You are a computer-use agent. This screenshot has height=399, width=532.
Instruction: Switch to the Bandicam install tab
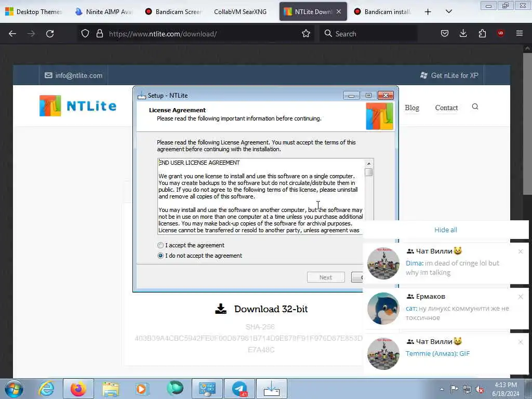383,12
